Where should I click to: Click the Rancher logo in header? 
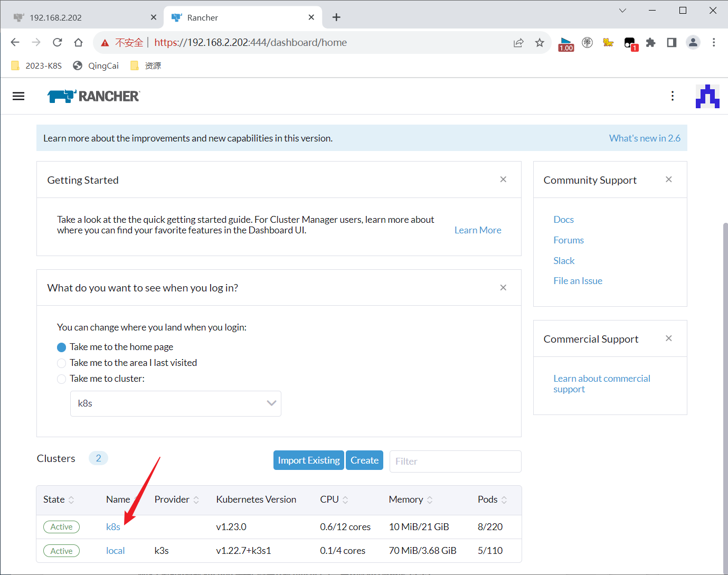pos(93,96)
